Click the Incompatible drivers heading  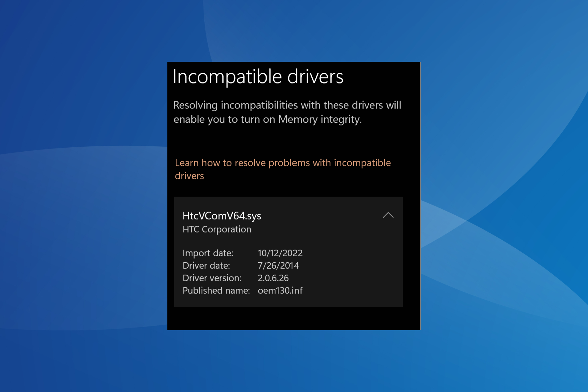point(259,77)
